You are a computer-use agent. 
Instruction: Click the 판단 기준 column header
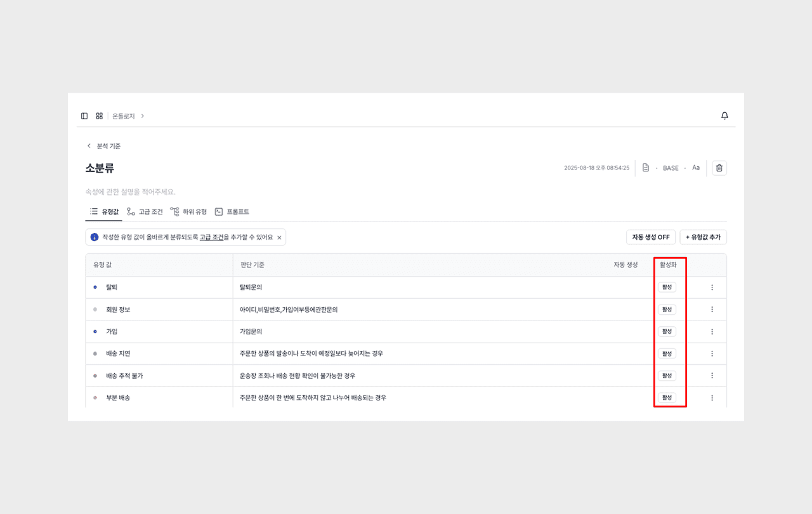tap(252, 265)
